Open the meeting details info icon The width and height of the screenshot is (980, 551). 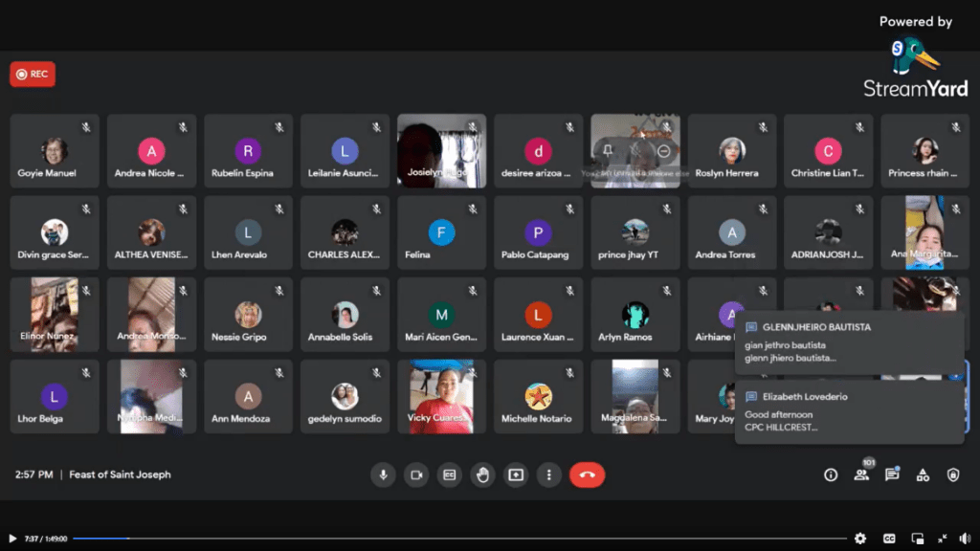pos(831,474)
